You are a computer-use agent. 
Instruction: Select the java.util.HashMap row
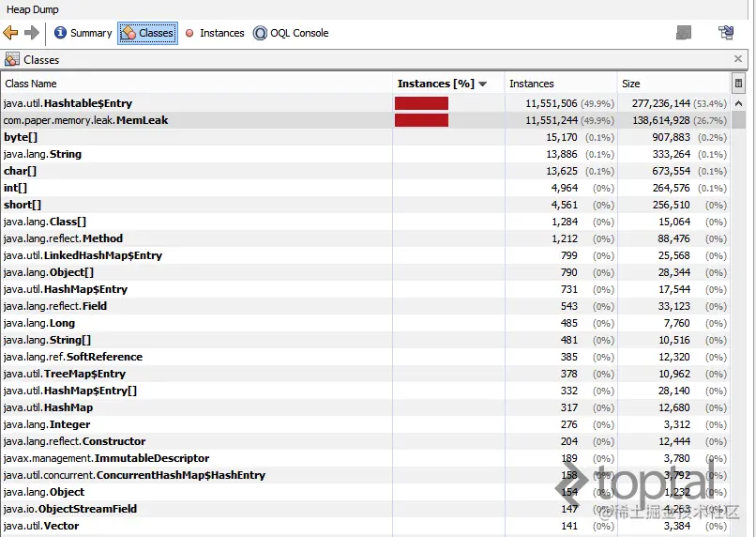click(x=366, y=407)
